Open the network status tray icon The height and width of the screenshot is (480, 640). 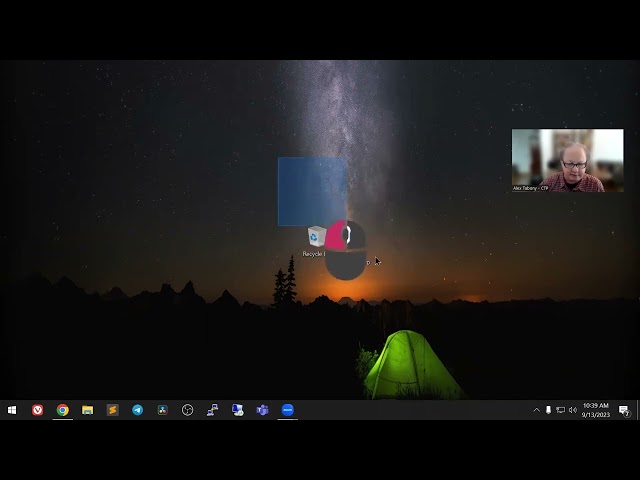[x=560, y=410]
